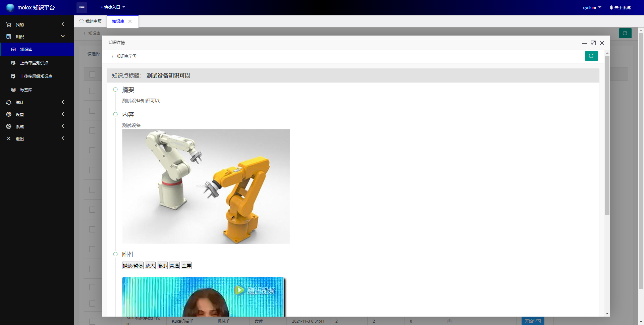Image resolution: width=644 pixels, height=325 pixels.
Task: Click the 普通 button
Action: pyautogui.click(x=174, y=266)
